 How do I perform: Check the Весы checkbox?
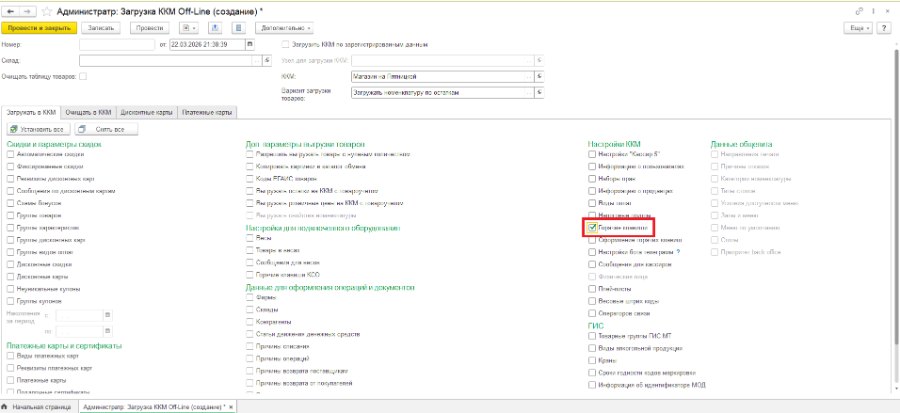pos(249,237)
